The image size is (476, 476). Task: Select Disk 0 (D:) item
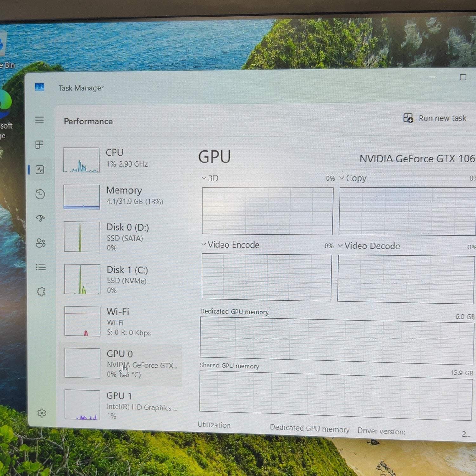121,237
